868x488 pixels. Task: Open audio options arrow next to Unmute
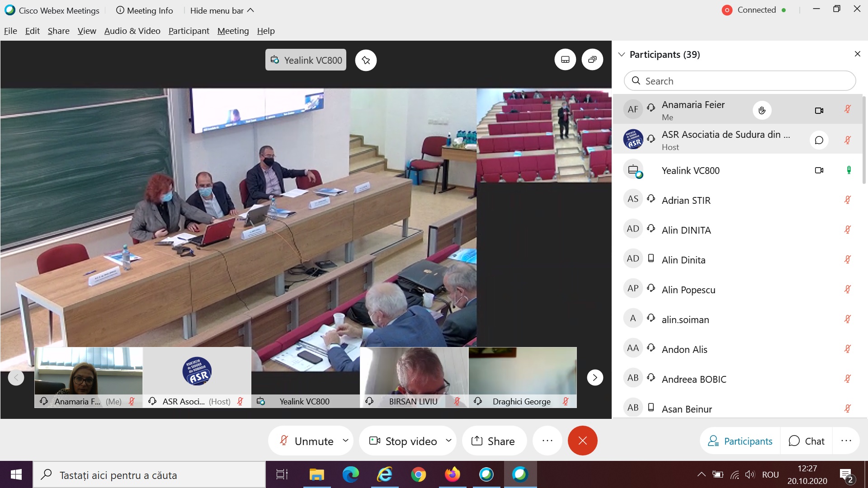(346, 440)
